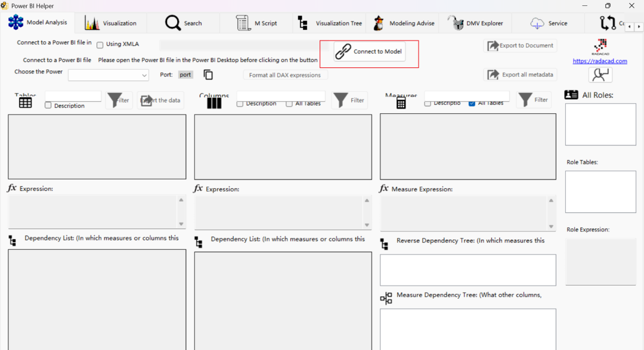Image resolution: width=644 pixels, height=350 pixels.
Task: Click inside the Columns list box
Action: click(283, 147)
